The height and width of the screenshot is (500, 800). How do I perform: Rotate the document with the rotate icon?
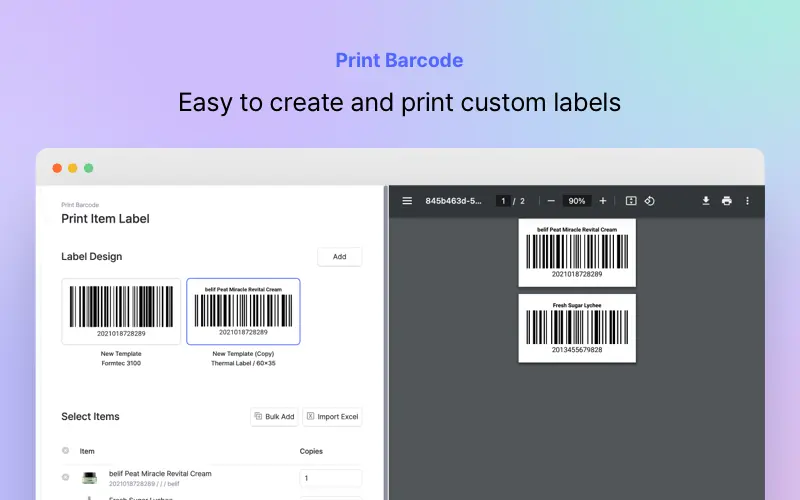coord(649,201)
